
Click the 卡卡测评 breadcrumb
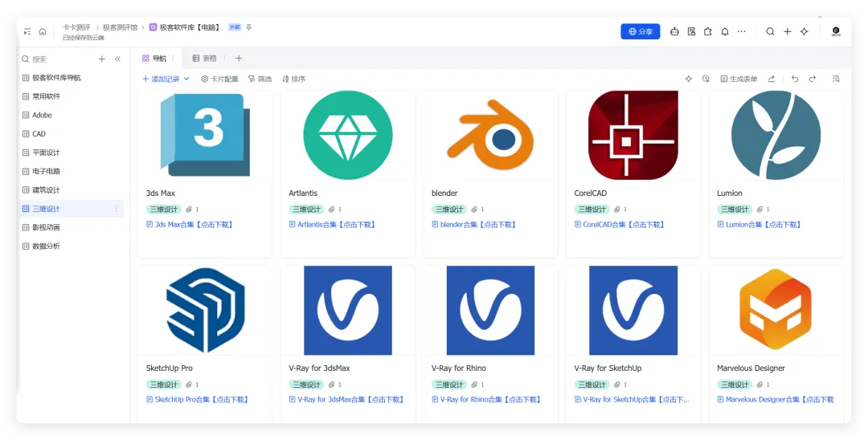click(76, 27)
